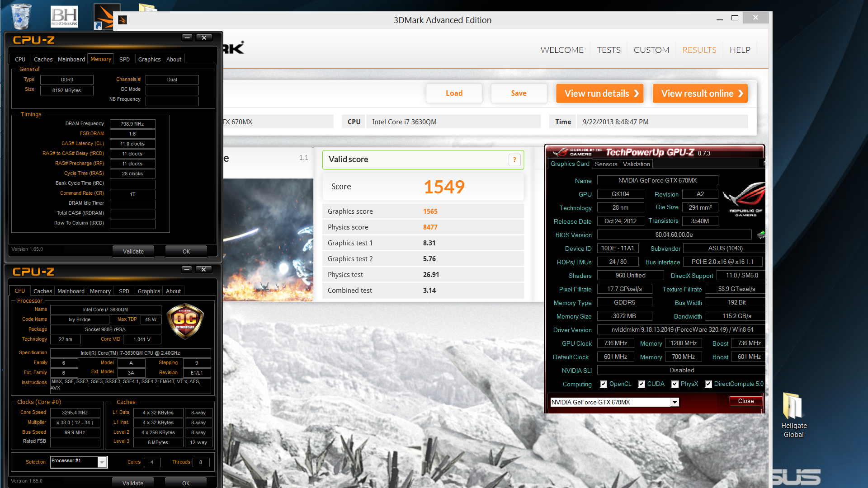Open the GPU selector dropdown in GPU-Z
The height and width of the screenshot is (488, 868).
coord(675,402)
